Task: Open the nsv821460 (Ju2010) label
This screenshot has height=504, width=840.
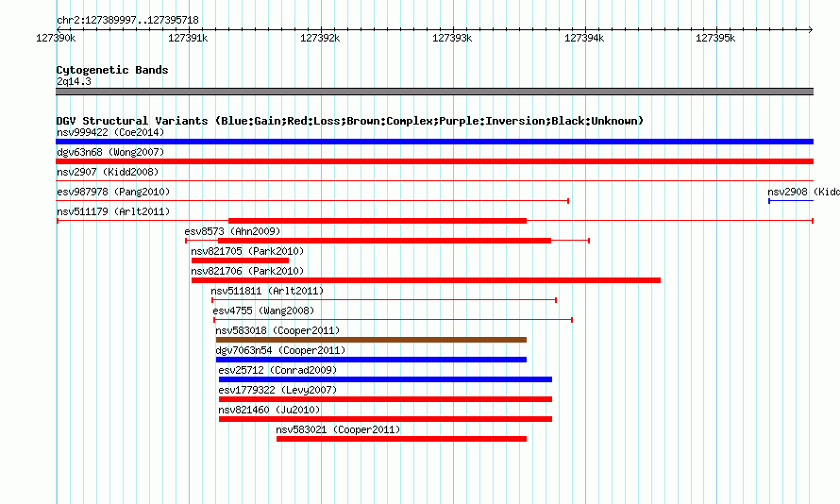Action: click(x=269, y=410)
